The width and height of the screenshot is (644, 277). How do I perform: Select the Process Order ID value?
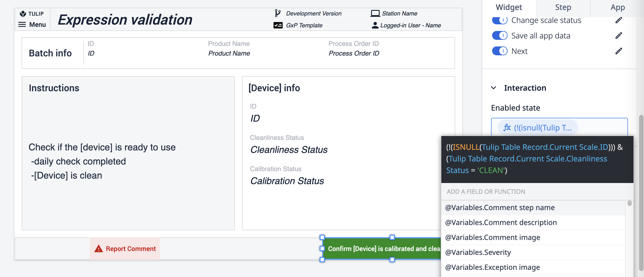[354, 53]
